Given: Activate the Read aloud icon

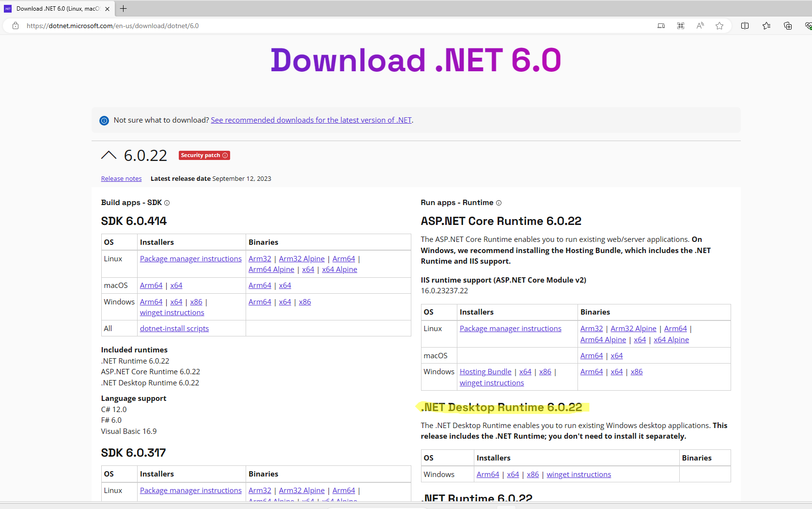Looking at the screenshot, I should pyautogui.click(x=700, y=26).
